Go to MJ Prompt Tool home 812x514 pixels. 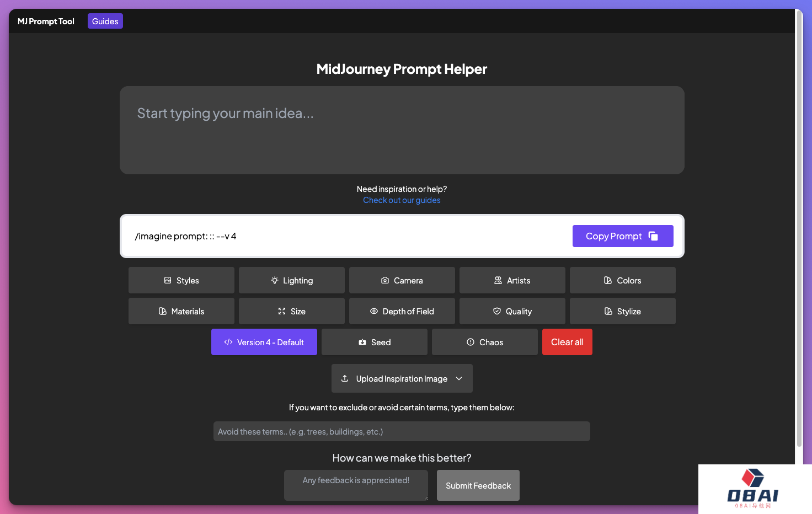46,21
